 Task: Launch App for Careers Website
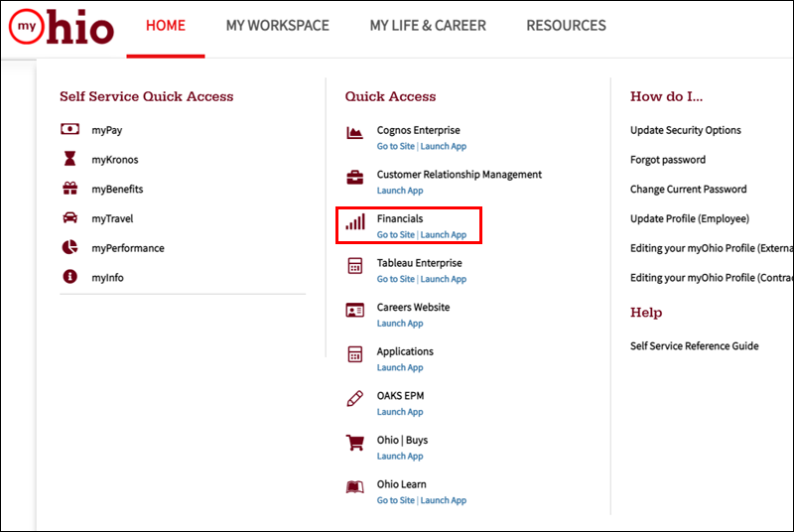click(400, 323)
